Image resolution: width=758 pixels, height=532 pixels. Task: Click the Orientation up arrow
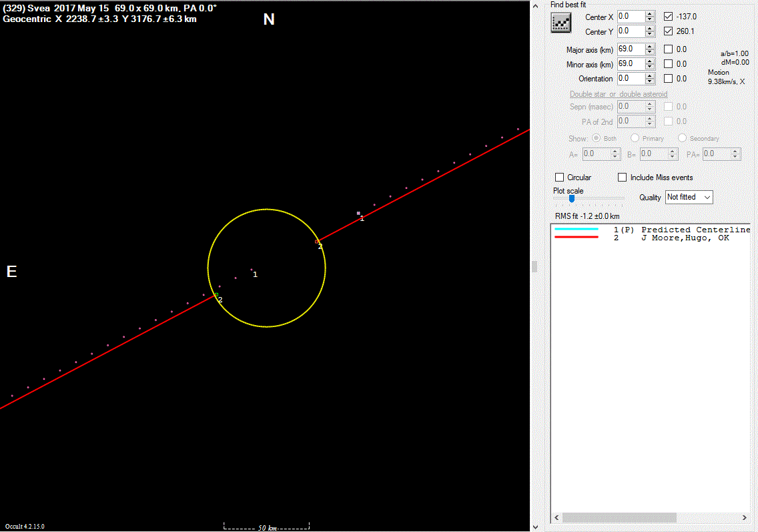click(650, 75)
